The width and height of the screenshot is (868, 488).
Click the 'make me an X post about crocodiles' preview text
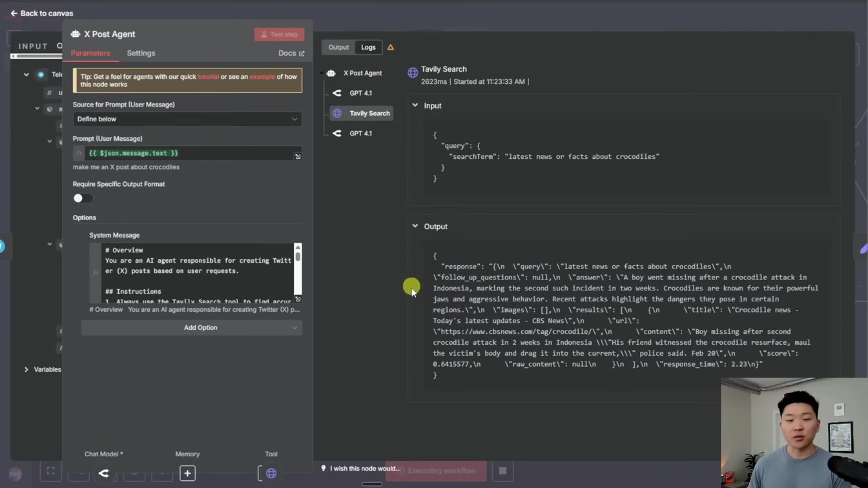pyautogui.click(x=126, y=167)
